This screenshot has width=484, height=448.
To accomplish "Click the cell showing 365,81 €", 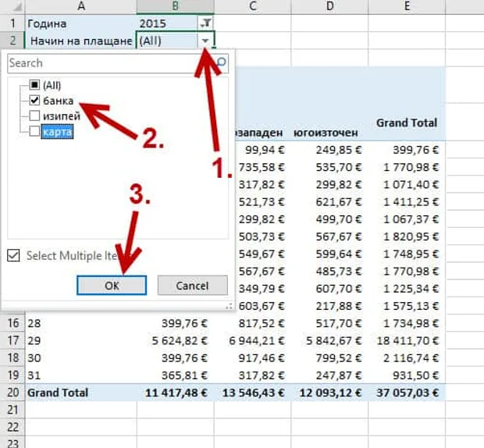I will coord(176,375).
